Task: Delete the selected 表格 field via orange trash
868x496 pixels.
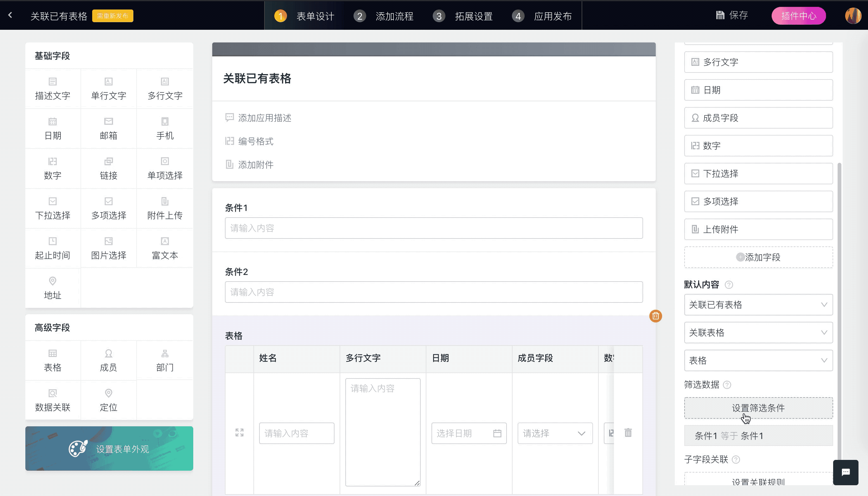Action: [655, 316]
